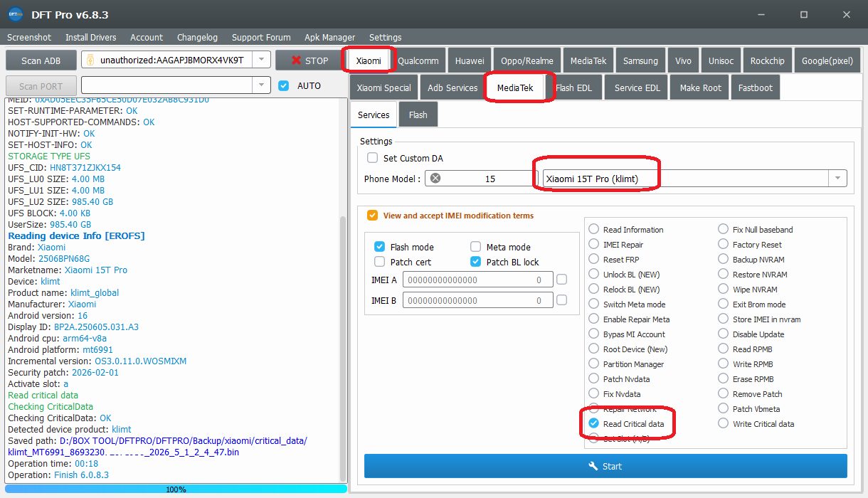Switch to the Samsung brand tab
This screenshot has width=868, height=498.
(640, 60)
